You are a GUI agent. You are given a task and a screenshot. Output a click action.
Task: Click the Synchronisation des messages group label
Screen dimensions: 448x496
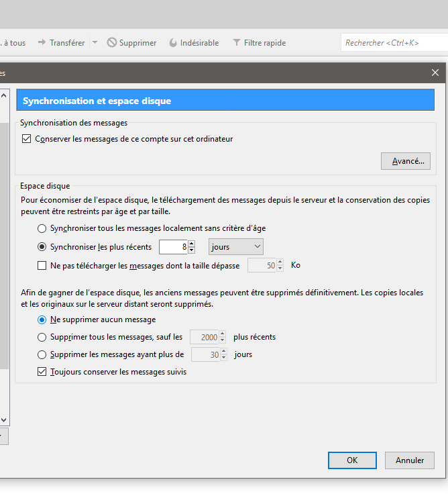tap(74, 123)
